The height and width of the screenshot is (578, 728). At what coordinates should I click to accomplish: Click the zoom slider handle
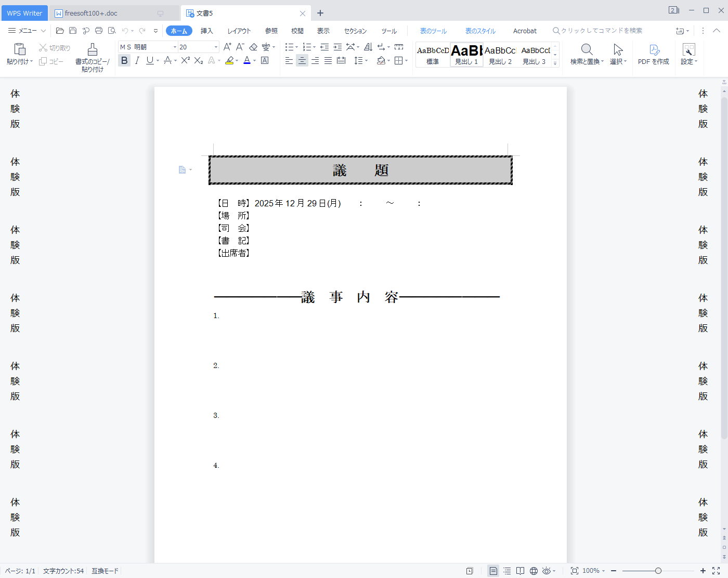pyautogui.click(x=658, y=571)
